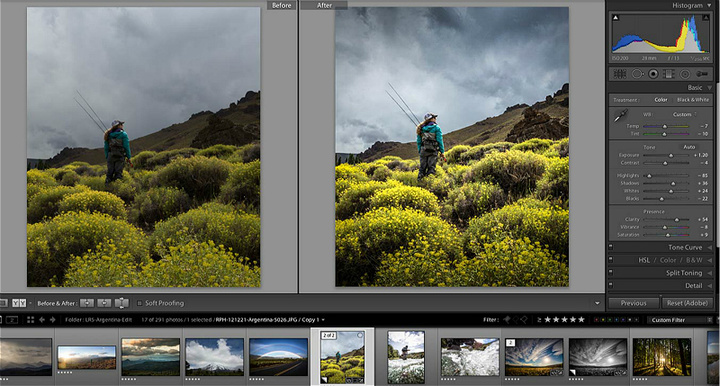Toggle HSL panel on/off switch

coord(611,260)
